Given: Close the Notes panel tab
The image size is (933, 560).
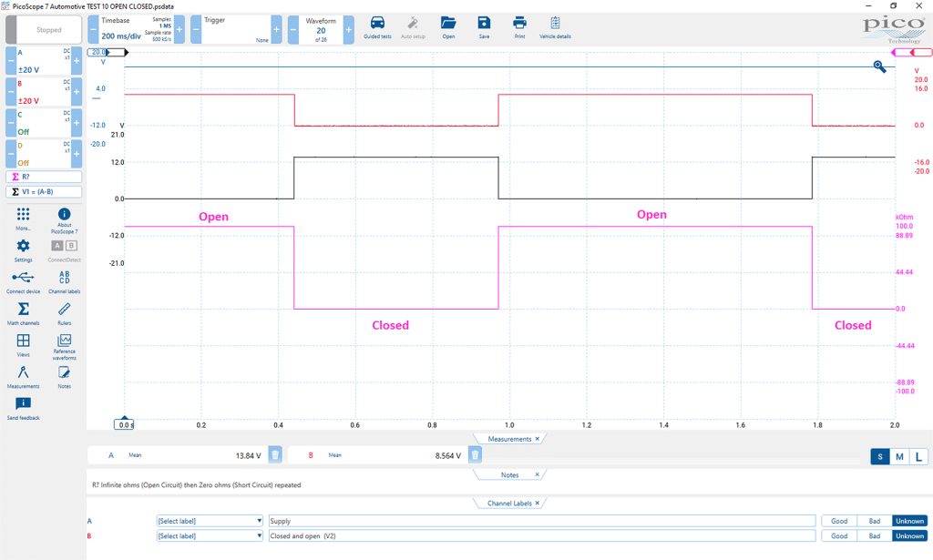Looking at the screenshot, I should (538, 475).
